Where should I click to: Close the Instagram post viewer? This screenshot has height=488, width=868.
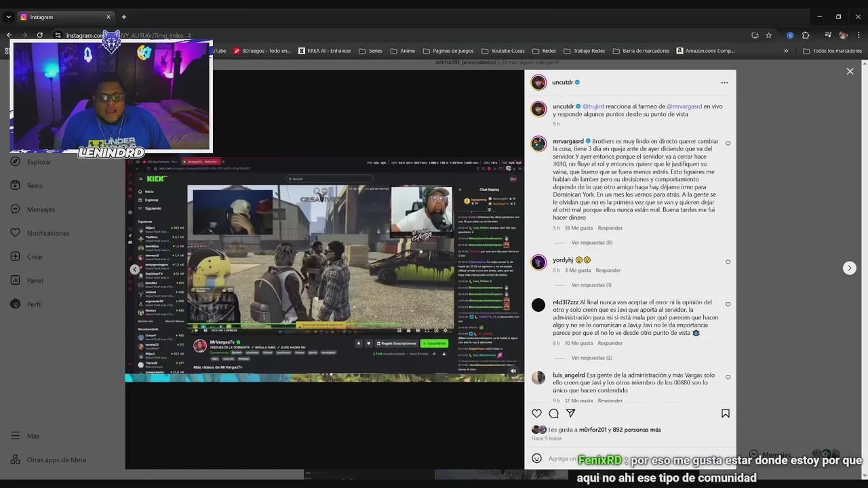(850, 71)
